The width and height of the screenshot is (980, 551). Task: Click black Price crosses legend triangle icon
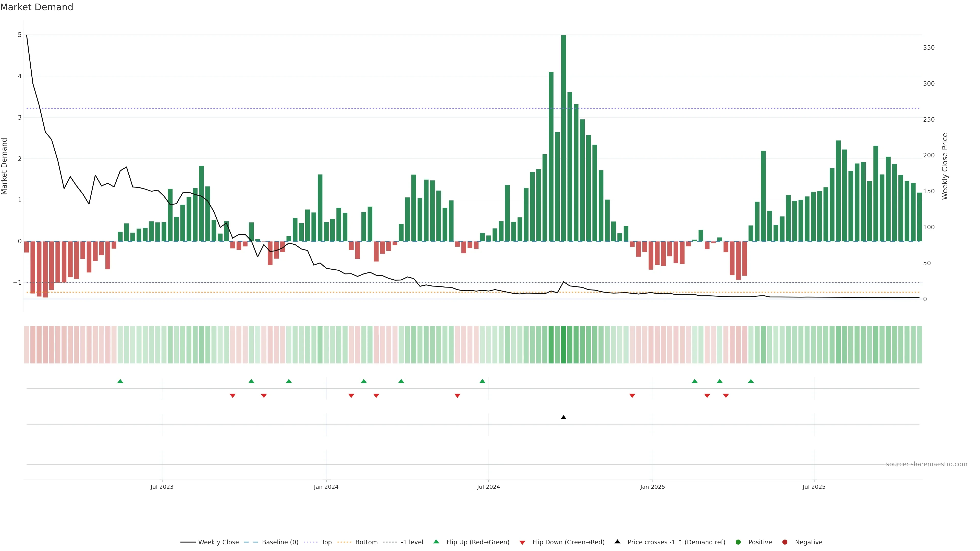(617, 542)
